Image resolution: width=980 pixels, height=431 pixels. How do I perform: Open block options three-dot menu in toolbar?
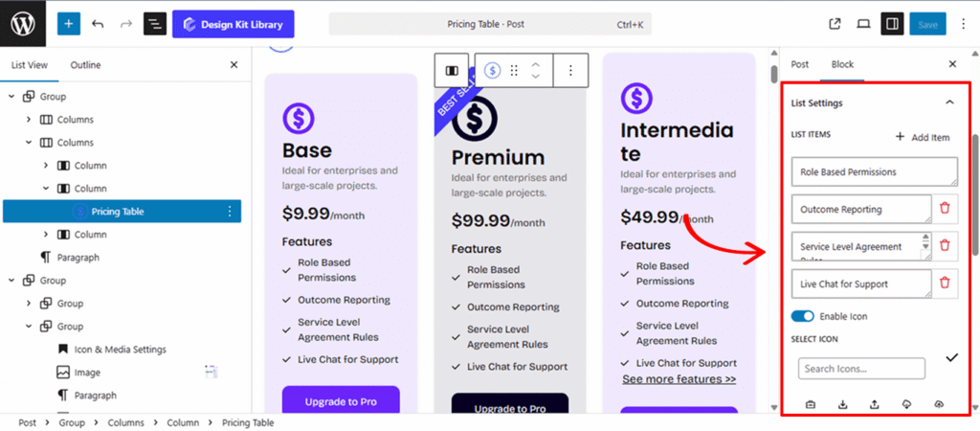pyautogui.click(x=570, y=70)
